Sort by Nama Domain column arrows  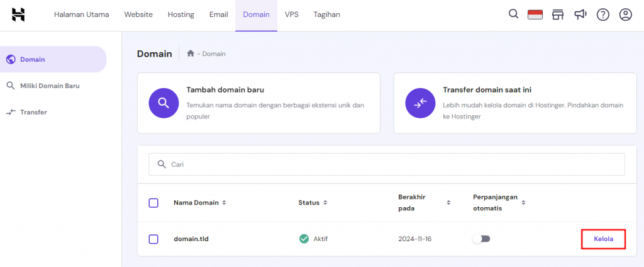click(224, 203)
